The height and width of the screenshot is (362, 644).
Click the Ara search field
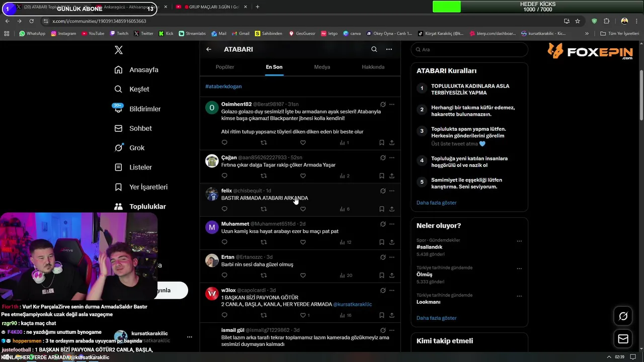tap(469, 49)
